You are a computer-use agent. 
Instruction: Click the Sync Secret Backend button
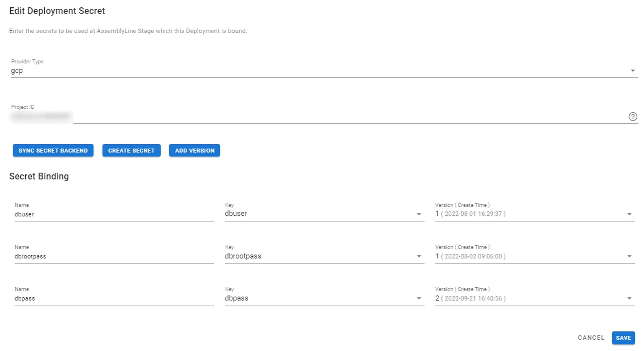(x=53, y=150)
